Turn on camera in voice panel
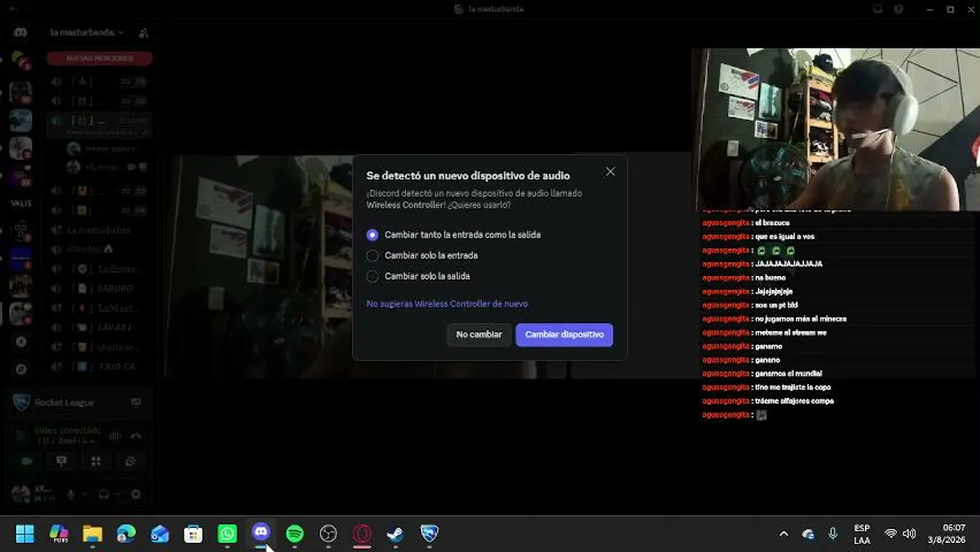Image resolution: width=980 pixels, height=552 pixels. [x=27, y=462]
